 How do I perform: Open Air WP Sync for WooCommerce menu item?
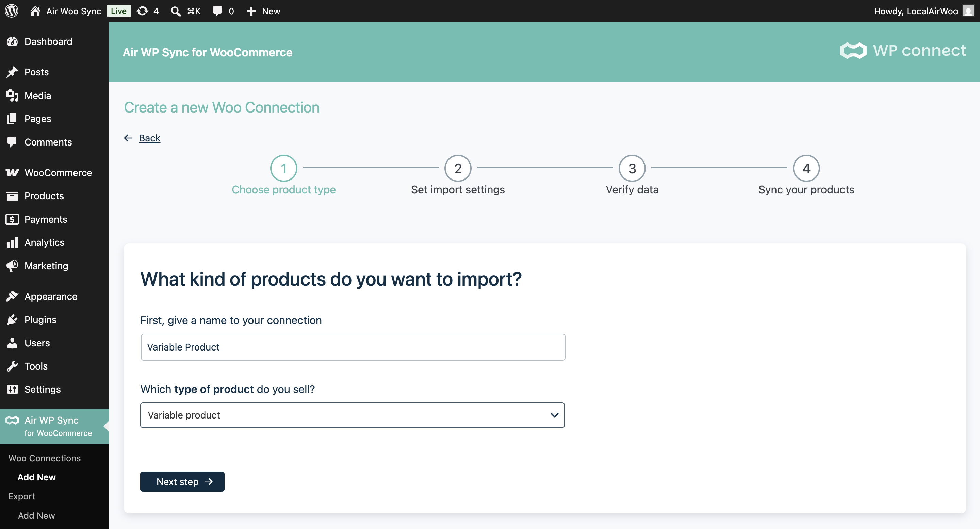pyautogui.click(x=54, y=426)
